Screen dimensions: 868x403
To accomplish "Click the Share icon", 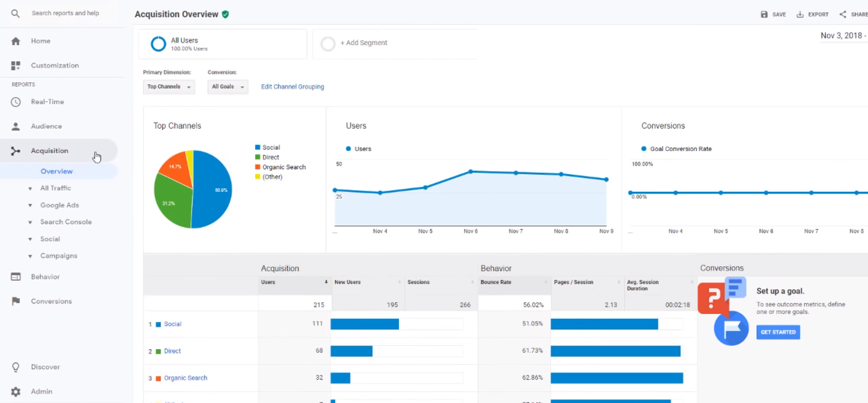I will (842, 15).
